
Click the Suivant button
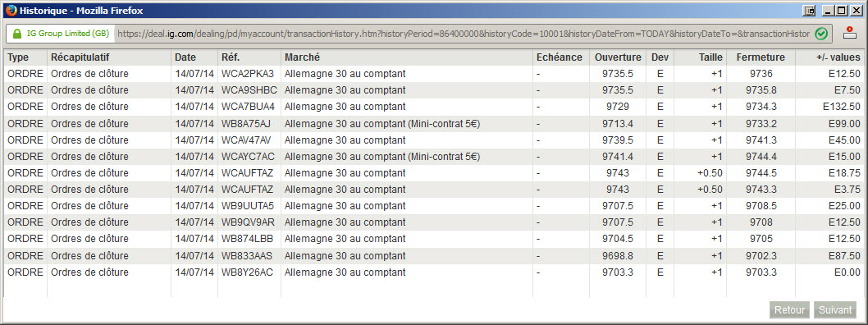click(x=835, y=310)
